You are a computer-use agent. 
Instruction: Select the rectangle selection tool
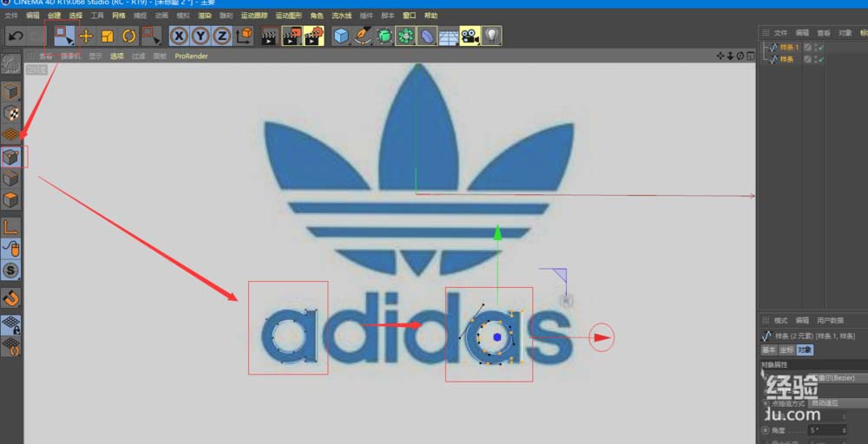[64, 36]
